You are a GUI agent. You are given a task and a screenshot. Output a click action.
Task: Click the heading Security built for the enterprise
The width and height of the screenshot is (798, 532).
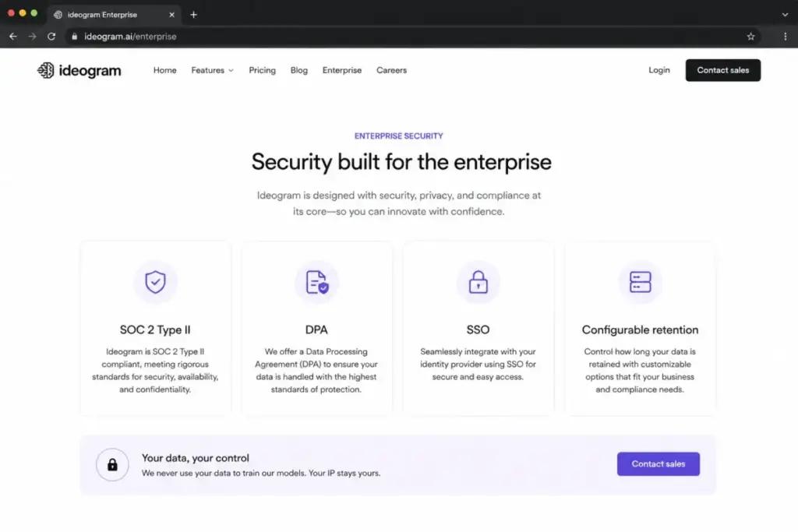[401, 162]
